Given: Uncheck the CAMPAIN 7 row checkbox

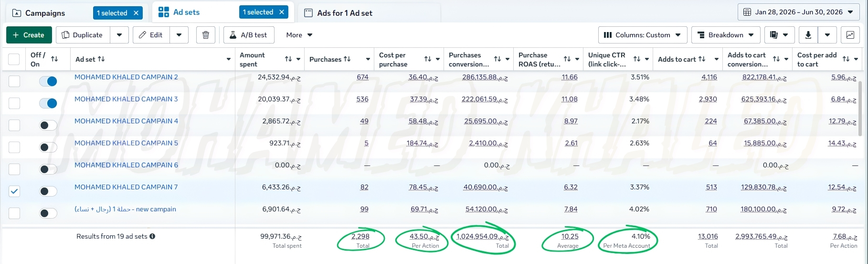Looking at the screenshot, I should point(14,191).
